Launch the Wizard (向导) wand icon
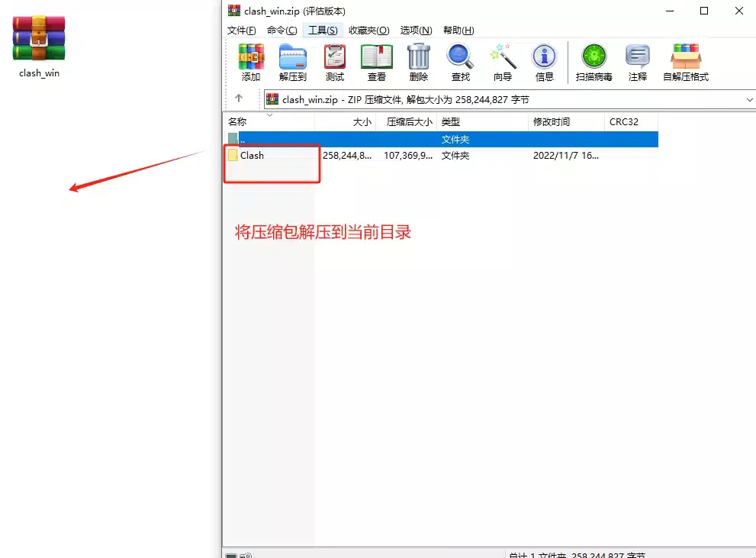The width and height of the screenshot is (756, 558). (x=502, y=63)
